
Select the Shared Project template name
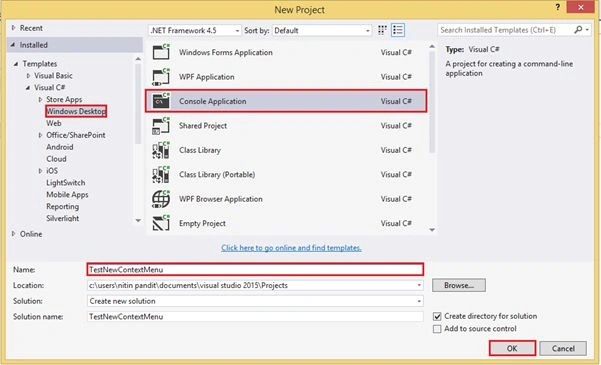coord(203,126)
